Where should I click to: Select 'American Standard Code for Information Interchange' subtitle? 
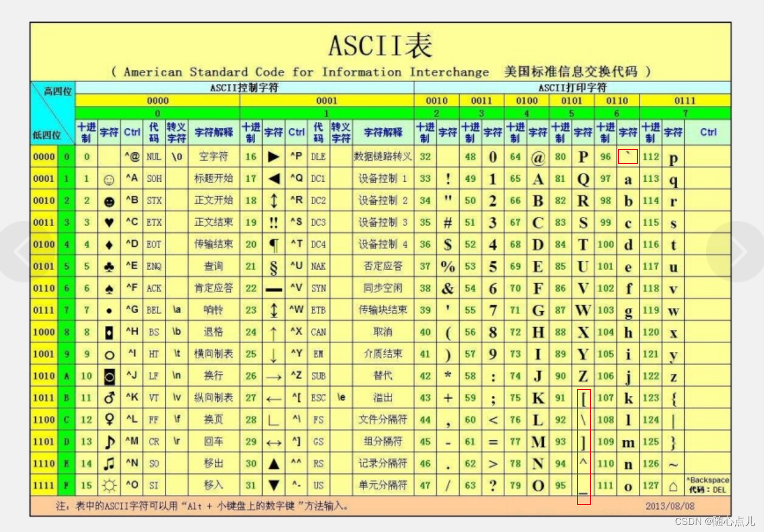click(306, 72)
